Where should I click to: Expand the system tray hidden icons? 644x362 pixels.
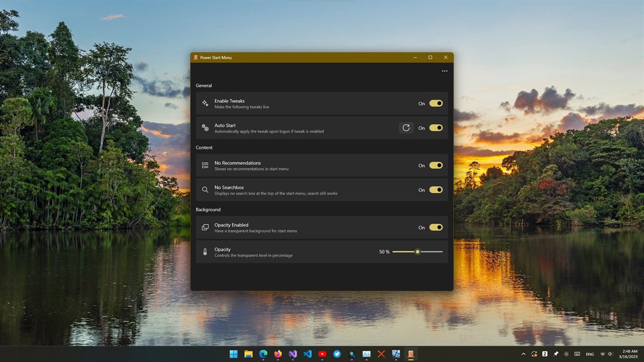tap(523, 354)
